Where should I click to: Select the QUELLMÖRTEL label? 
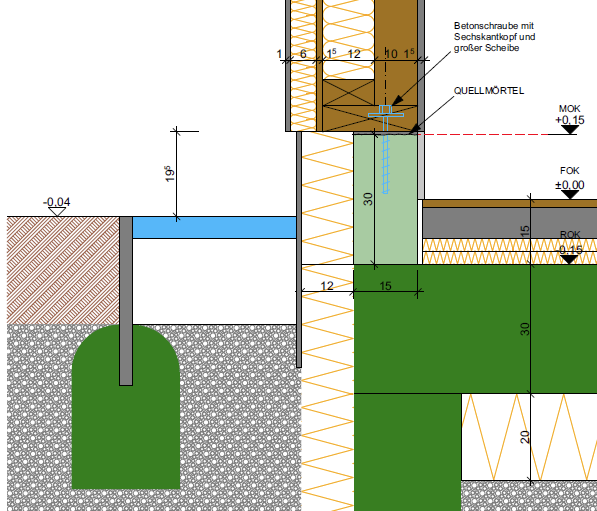point(489,91)
